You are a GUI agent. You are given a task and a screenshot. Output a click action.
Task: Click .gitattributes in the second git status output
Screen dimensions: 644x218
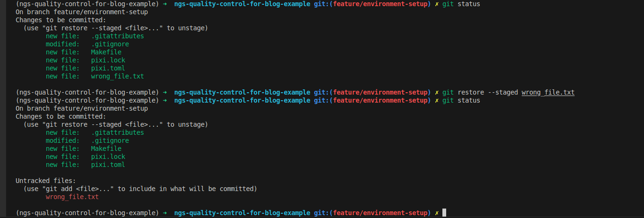coord(118,132)
